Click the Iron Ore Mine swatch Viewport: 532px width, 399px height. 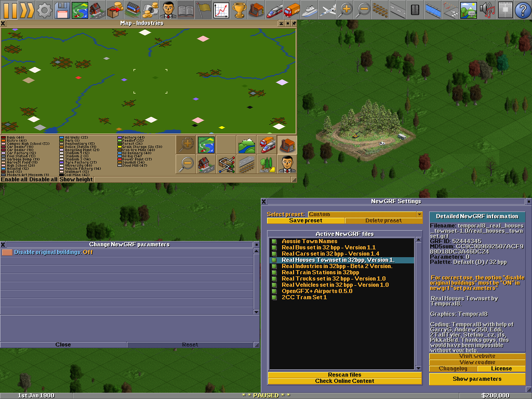pyautogui.click(x=119, y=150)
